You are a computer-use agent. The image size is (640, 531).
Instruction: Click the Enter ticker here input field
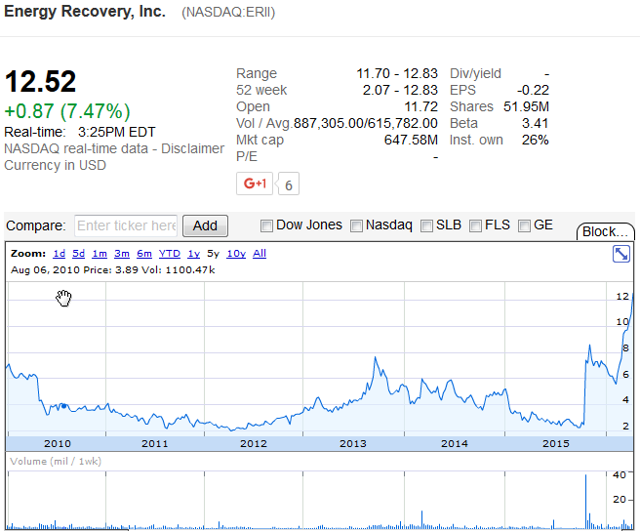[x=126, y=226]
